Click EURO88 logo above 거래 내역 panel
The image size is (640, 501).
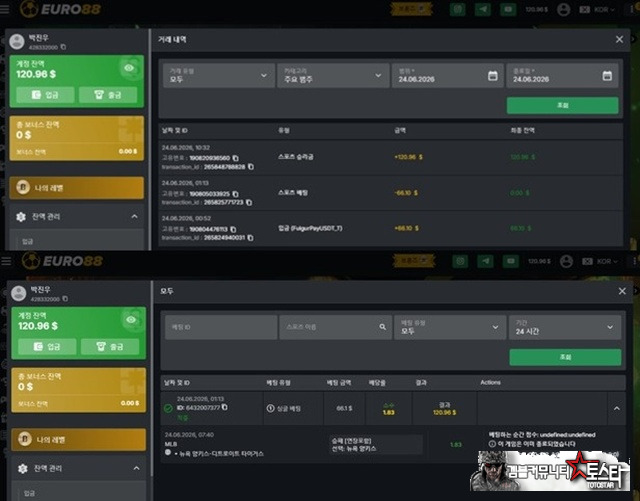[x=60, y=9]
